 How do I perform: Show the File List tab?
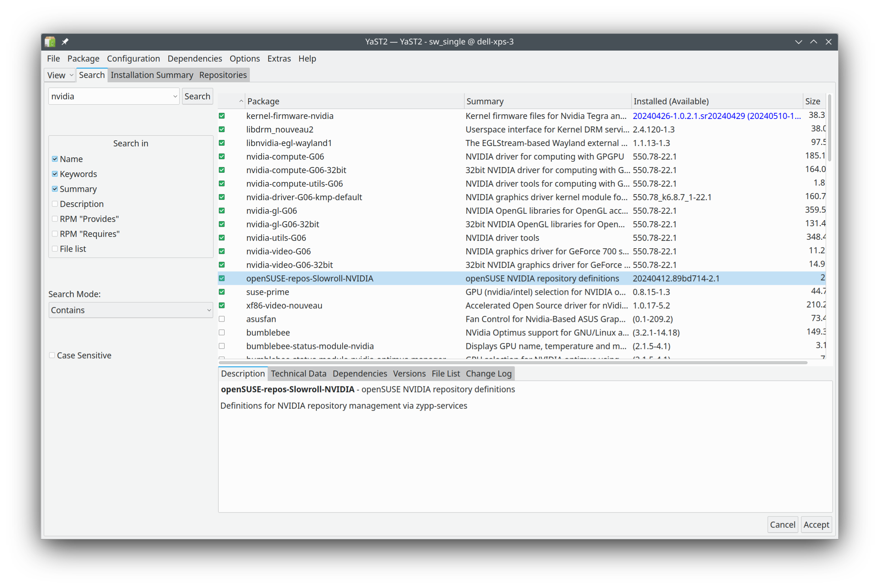[x=446, y=374]
